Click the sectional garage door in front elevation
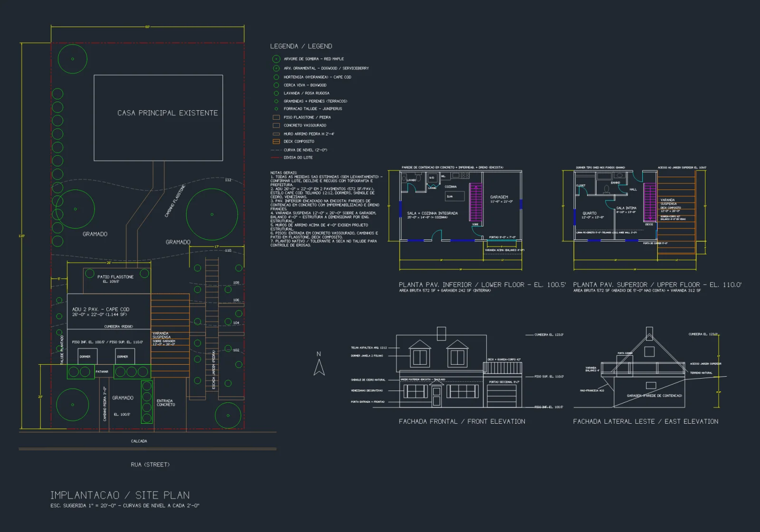Image resolution: width=760 pixels, height=532 pixels. pyautogui.click(x=501, y=396)
